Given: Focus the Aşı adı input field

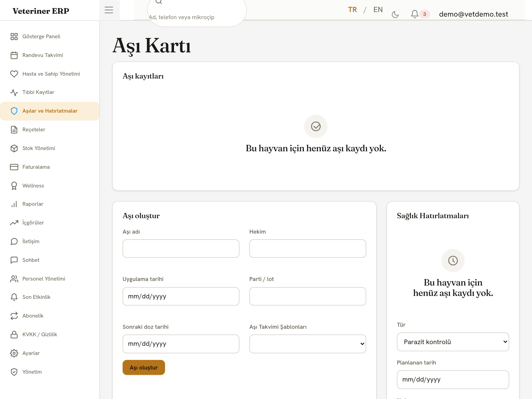Looking at the screenshot, I should tap(181, 249).
